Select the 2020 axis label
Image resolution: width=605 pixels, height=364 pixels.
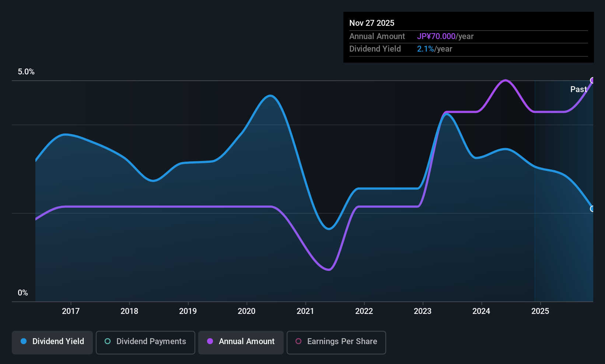pyautogui.click(x=246, y=311)
